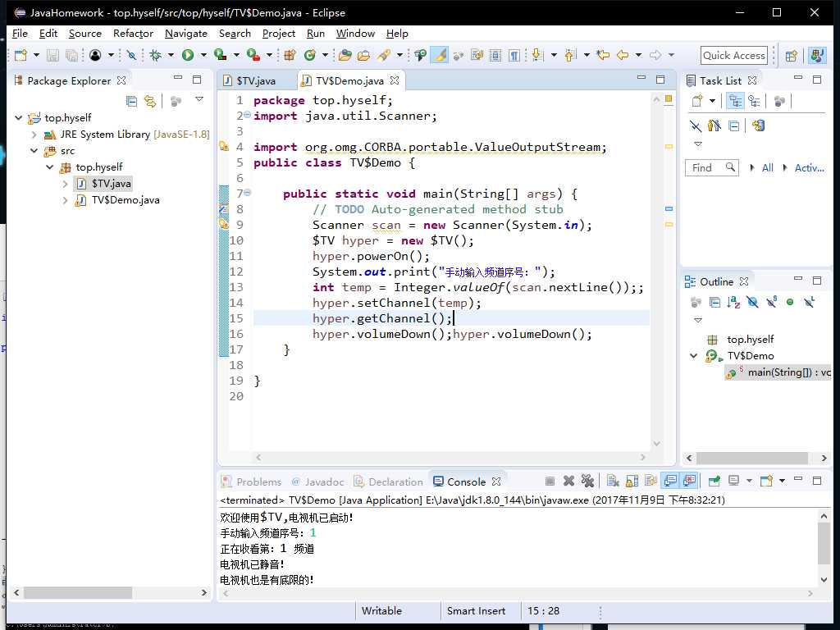Collapse the src folder node
This screenshot has width=840, height=630.
tap(34, 151)
